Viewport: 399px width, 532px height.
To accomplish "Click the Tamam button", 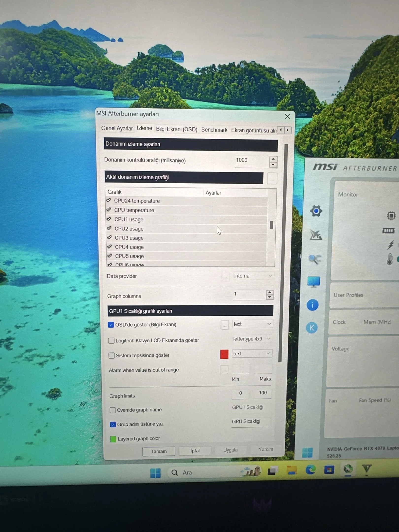I will (x=159, y=451).
